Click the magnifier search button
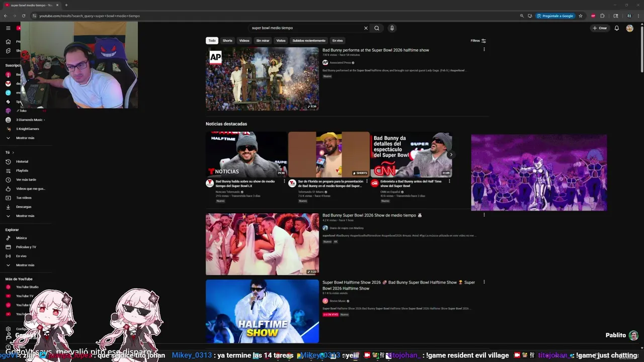The height and width of the screenshot is (362, 644). (x=377, y=28)
